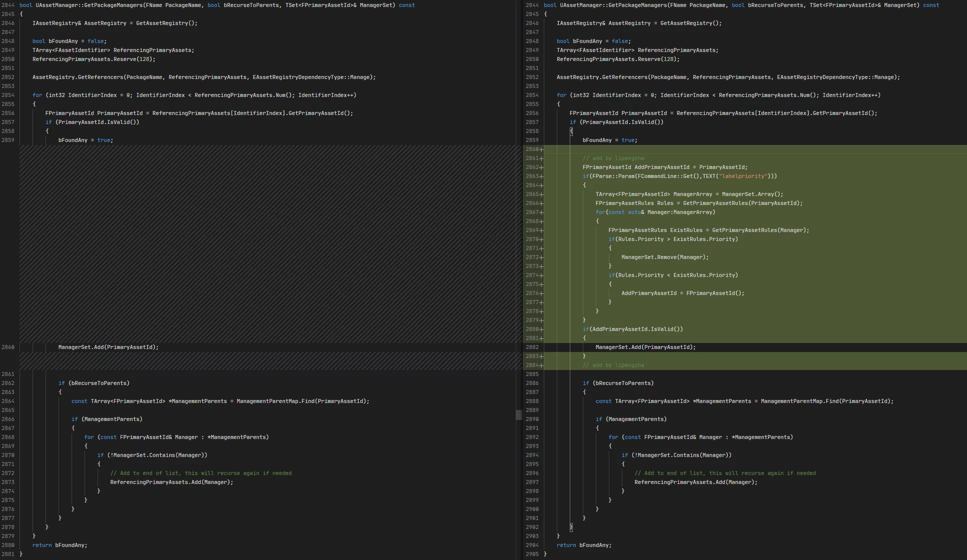Click the plus marker on line 2860

point(541,149)
